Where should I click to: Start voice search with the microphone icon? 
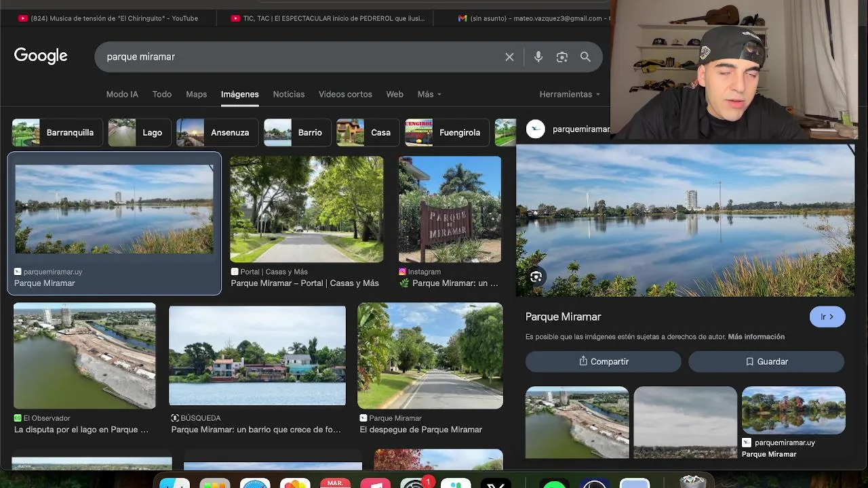(x=538, y=57)
